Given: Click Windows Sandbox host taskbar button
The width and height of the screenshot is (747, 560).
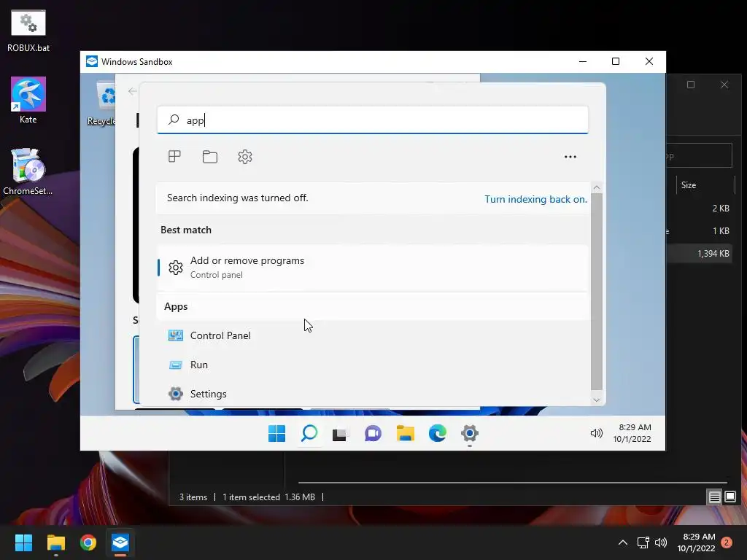Looking at the screenshot, I should 120,542.
